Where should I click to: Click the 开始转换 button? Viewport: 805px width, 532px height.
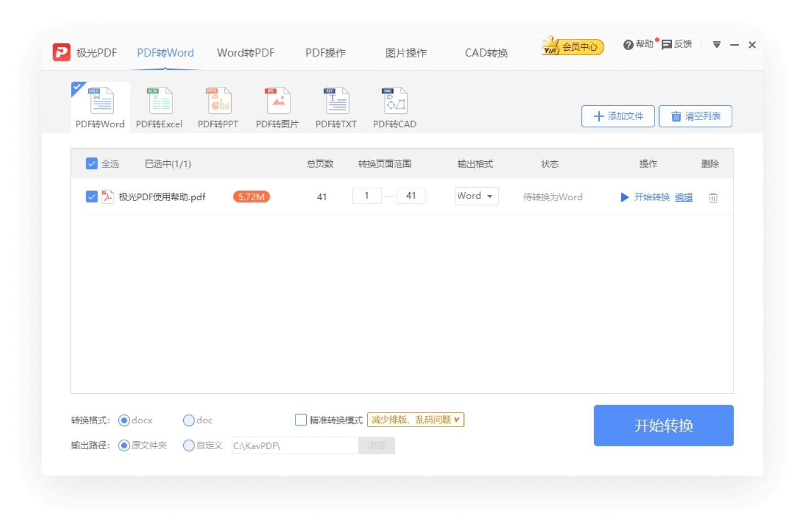(x=664, y=425)
